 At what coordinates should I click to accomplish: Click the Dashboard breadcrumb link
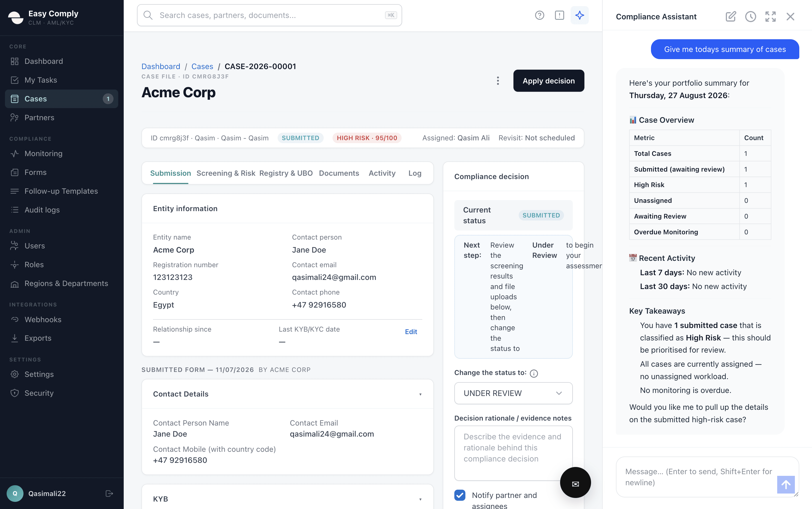tap(161, 66)
